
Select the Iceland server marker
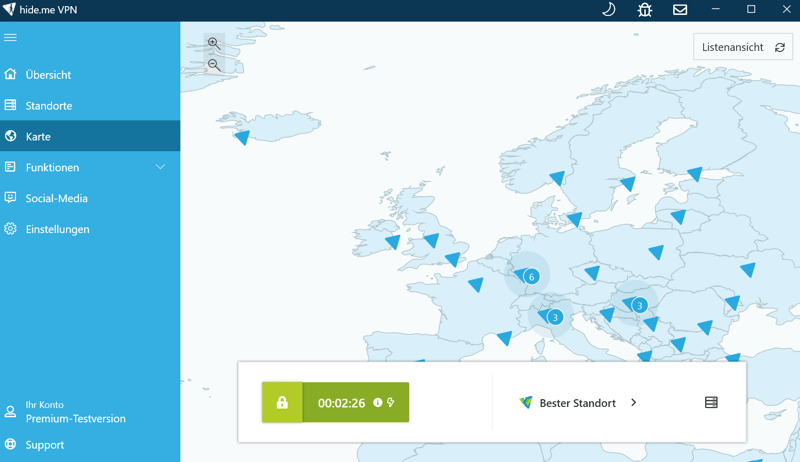click(242, 137)
